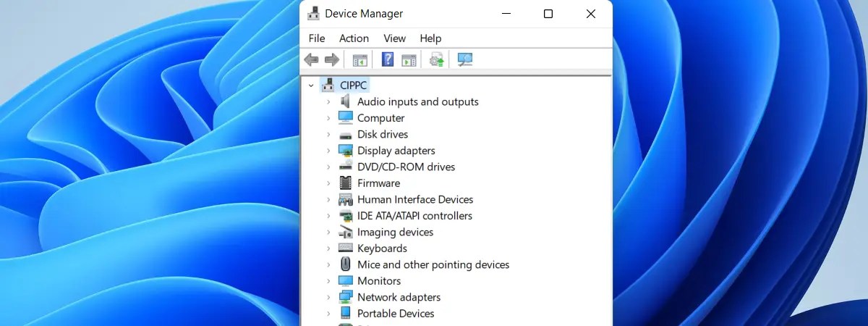
Task: Expand the Display adapters category
Action: coord(328,151)
